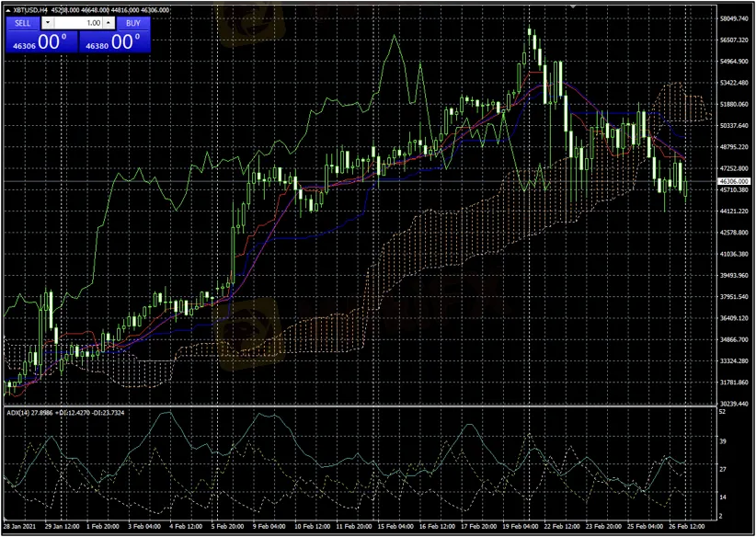Click the SELL button
This screenshot has width=756, height=537.
pyautogui.click(x=23, y=23)
